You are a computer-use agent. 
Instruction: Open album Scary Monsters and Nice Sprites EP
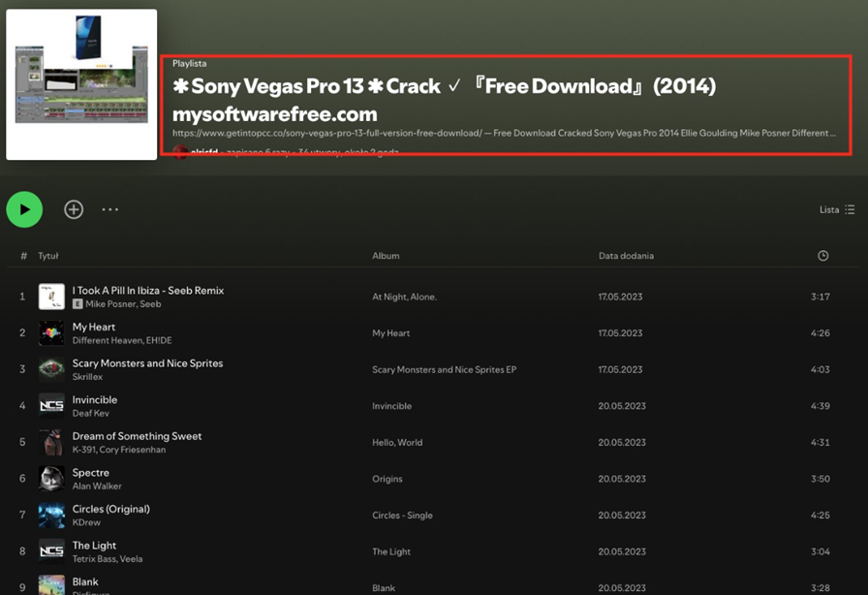tap(444, 370)
